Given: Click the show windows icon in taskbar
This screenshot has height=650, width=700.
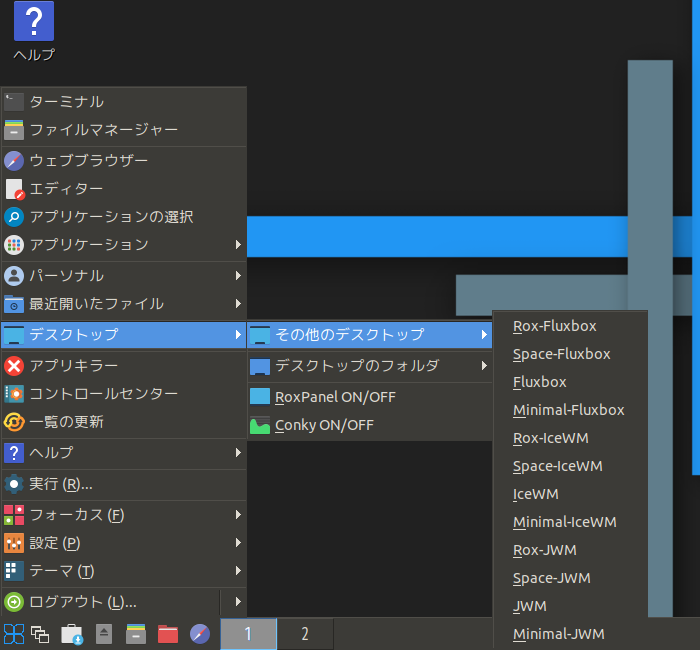Looking at the screenshot, I should click(x=40, y=634).
